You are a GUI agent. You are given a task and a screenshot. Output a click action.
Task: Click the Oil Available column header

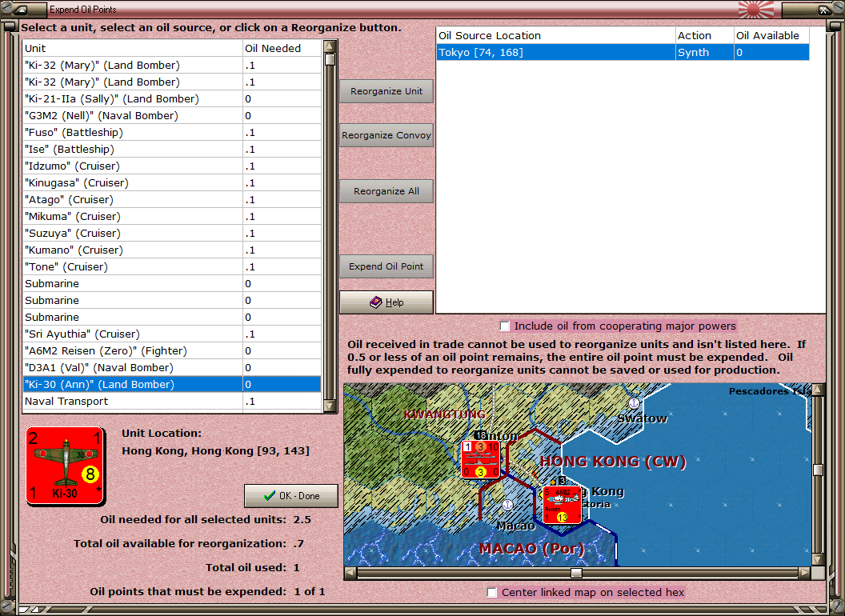coord(771,35)
